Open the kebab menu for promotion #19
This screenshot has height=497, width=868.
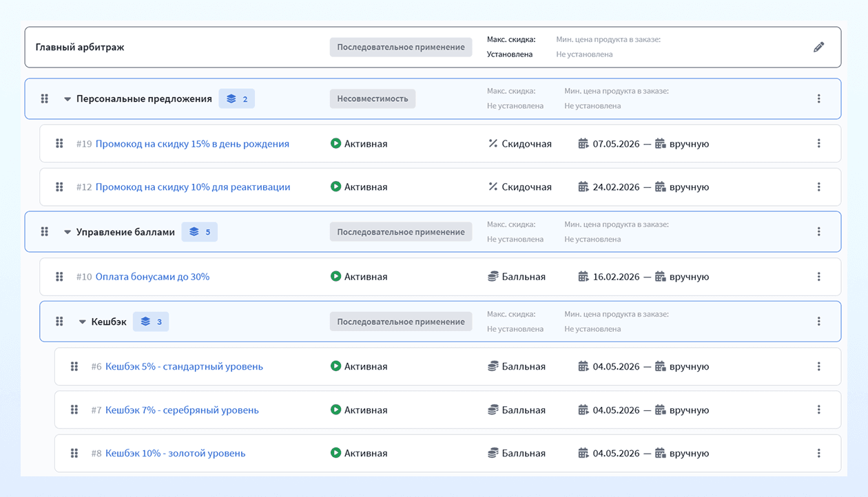tap(818, 143)
